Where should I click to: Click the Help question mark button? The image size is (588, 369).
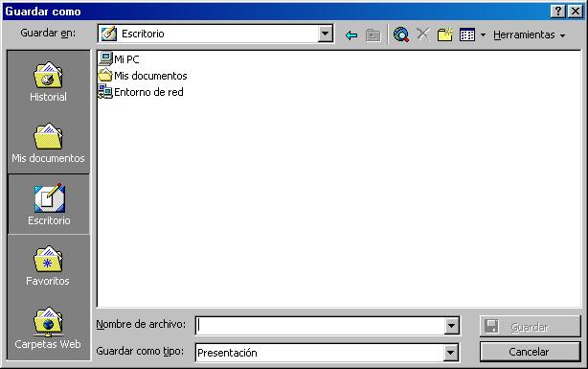click(x=558, y=12)
